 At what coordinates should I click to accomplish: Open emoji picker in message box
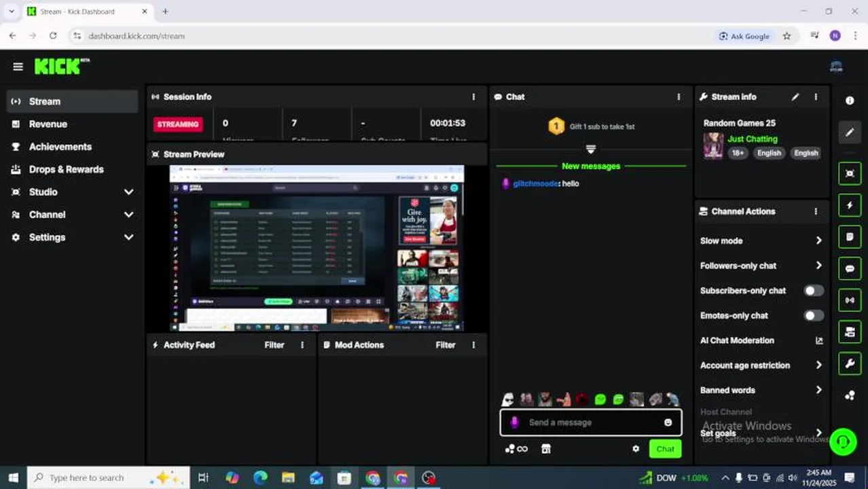point(668,422)
